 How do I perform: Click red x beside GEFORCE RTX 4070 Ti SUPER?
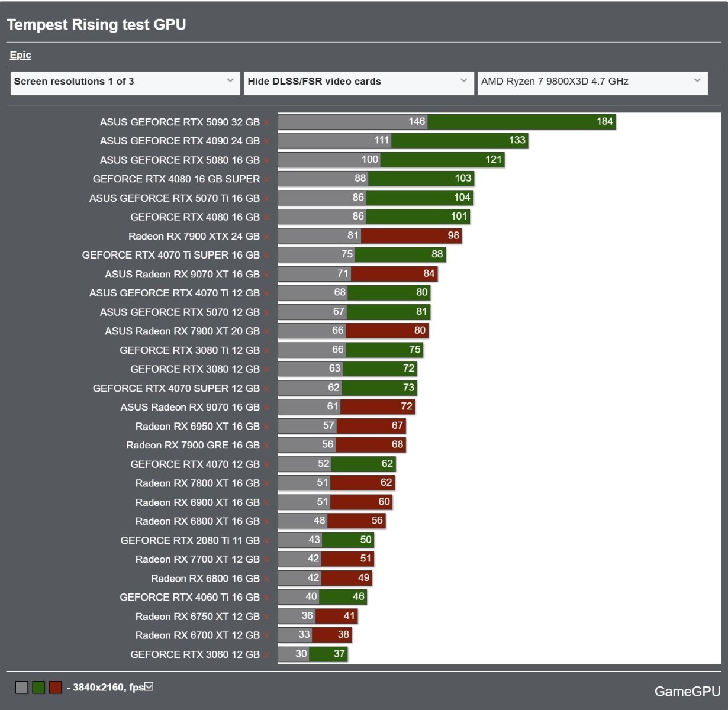[267, 256]
